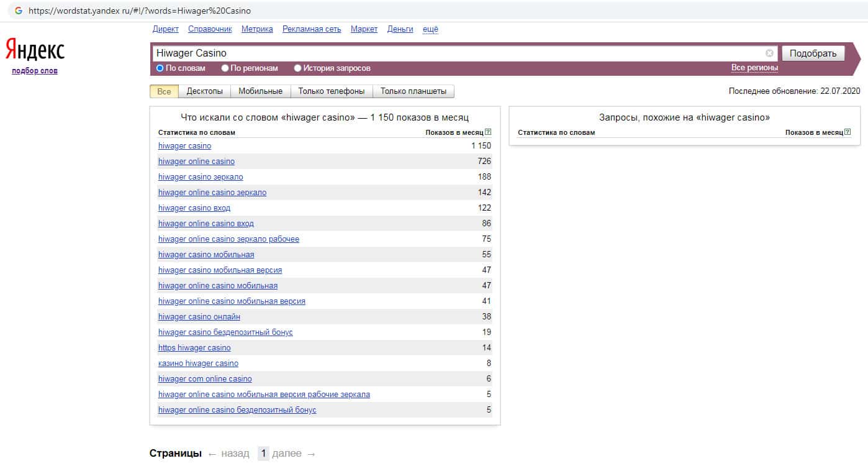Select the 'По регионам' radio button
This screenshot has width=868, height=471.
pyautogui.click(x=226, y=68)
